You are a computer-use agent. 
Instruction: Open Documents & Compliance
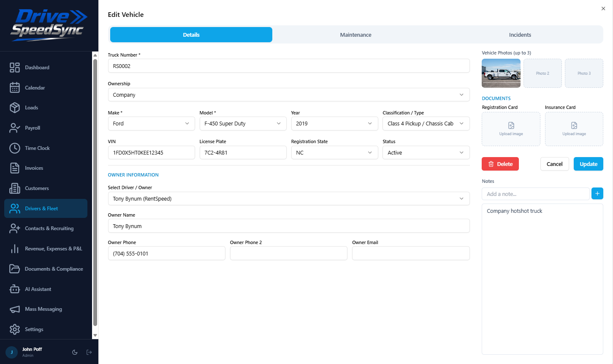(x=46, y=269)
